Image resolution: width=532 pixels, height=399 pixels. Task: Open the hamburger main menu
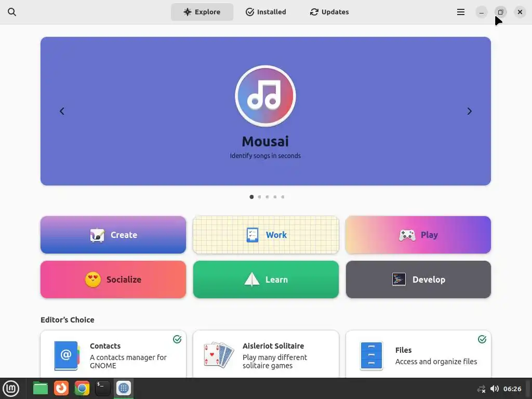click(460, 12)
